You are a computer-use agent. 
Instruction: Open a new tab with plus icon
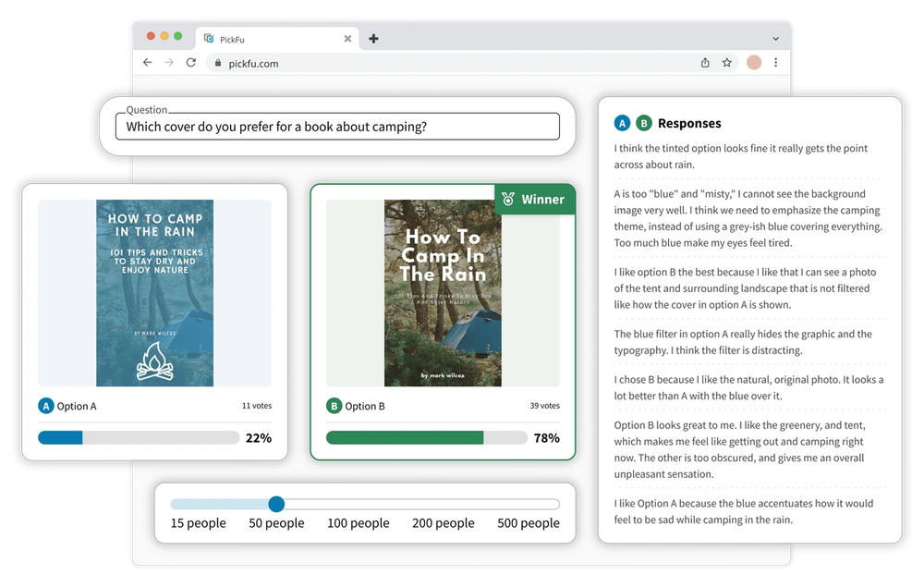coord(373,39)
